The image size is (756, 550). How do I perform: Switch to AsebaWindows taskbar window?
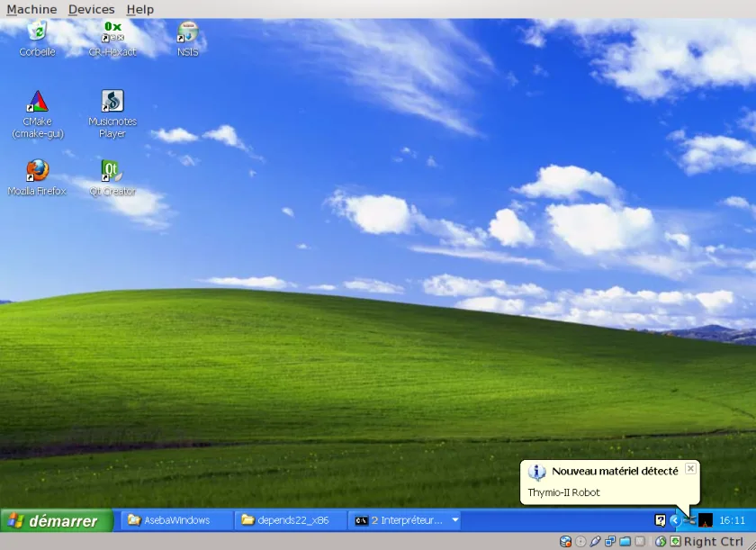175,520
